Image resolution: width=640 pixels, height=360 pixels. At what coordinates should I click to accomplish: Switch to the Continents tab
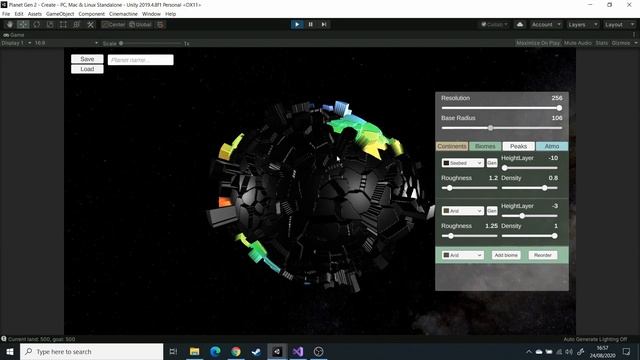(452, 146)
